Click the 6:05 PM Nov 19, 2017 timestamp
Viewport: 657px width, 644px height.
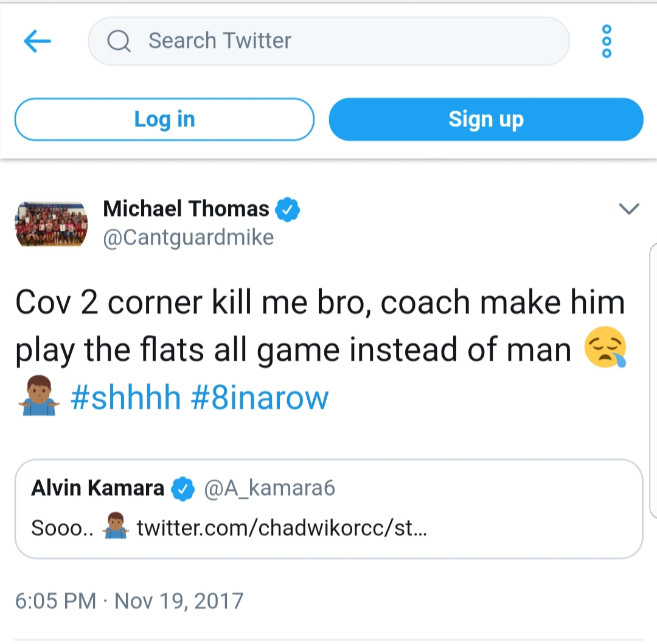click(128, 601)
